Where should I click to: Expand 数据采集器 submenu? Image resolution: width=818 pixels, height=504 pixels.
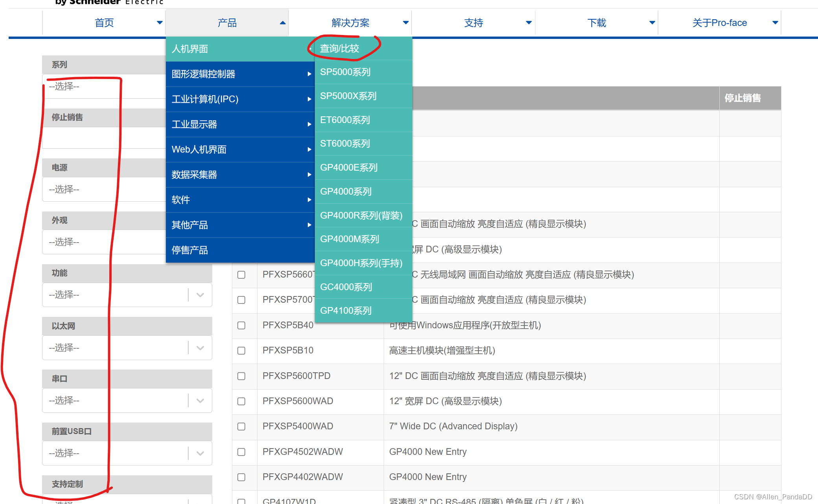pos(240,175)
